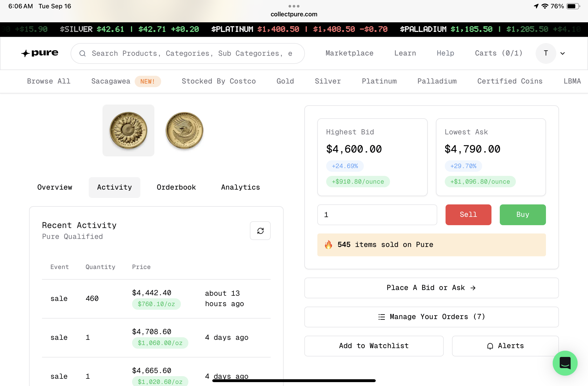Screen dimensions: 588x386
Task: Open the T user avatar
Action: point(546,53)
